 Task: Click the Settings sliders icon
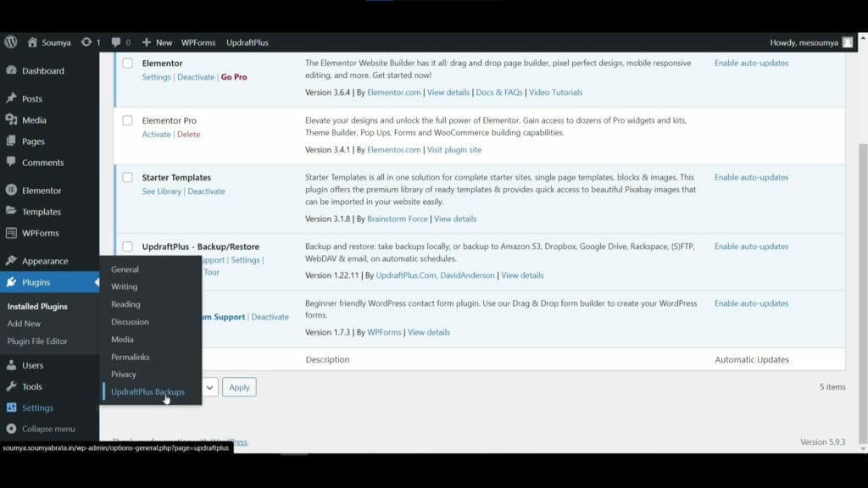[x=11, y=408]
